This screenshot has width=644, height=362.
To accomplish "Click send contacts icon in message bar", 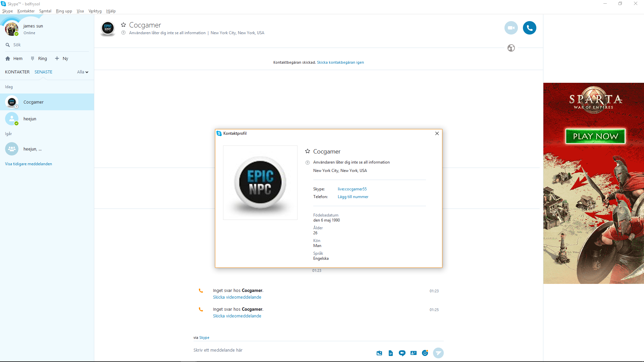I will click(x=414, y=353).
